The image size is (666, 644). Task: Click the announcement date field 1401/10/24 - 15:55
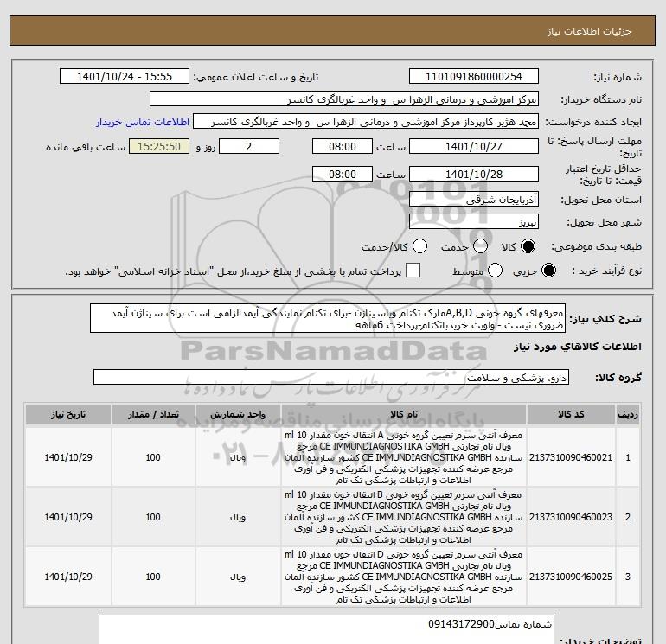pyautogui.click(x=125, y=76)
